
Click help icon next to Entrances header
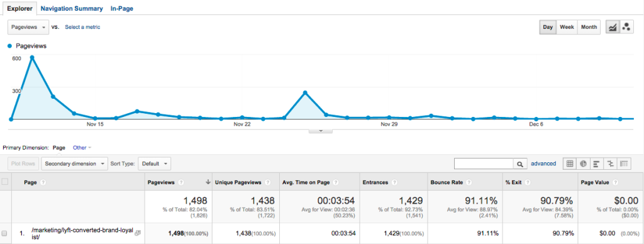395,182
